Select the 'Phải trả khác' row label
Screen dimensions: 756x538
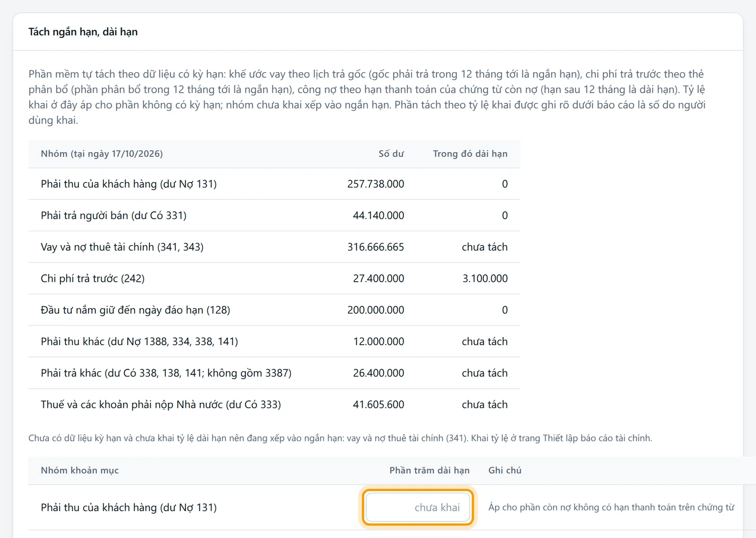pos(166,373)
